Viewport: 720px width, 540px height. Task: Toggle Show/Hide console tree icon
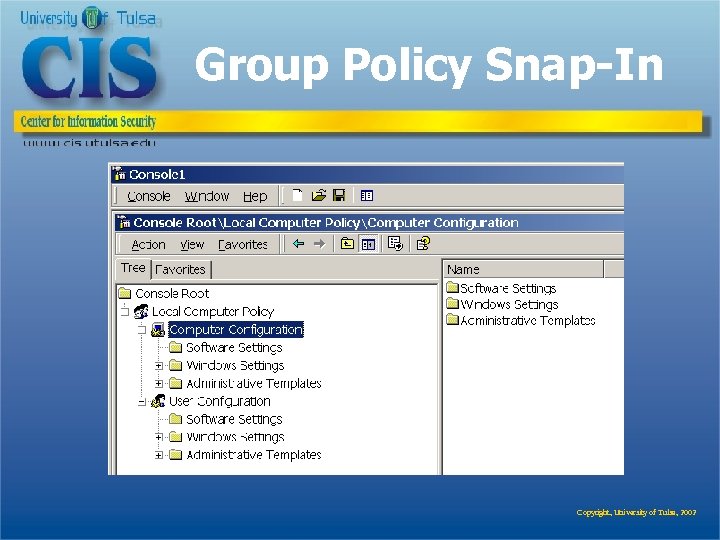(x=368, y=244)
